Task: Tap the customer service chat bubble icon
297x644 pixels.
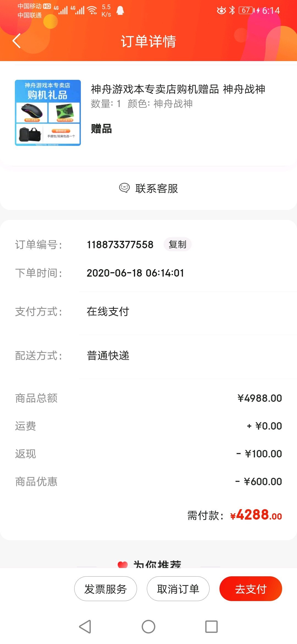Action: [x=124, y=188]
